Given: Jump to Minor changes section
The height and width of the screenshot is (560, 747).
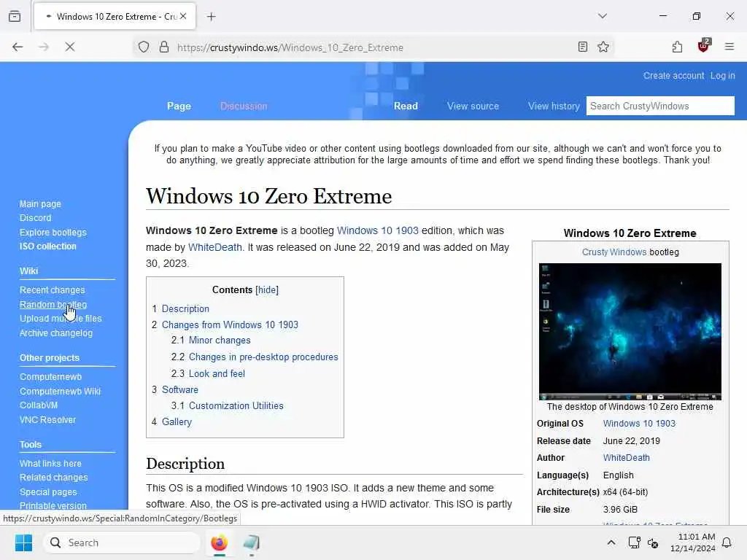Looking at the screenshot, I should [220, 341].
